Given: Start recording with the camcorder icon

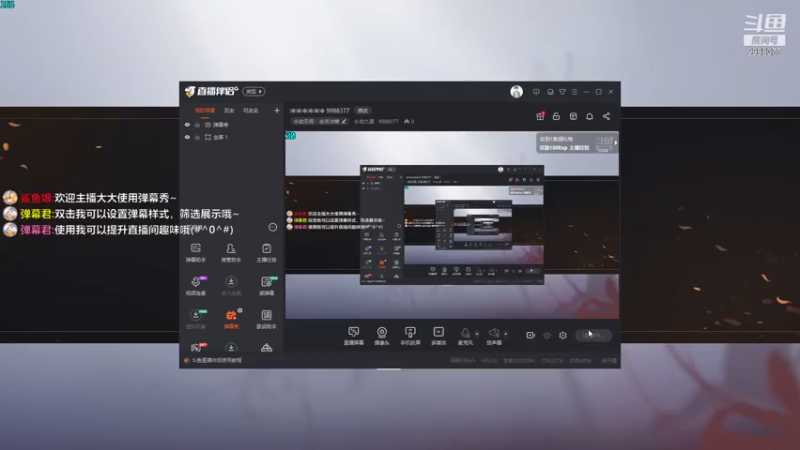Looking at the screenshot, I should (x=531, y=335).
